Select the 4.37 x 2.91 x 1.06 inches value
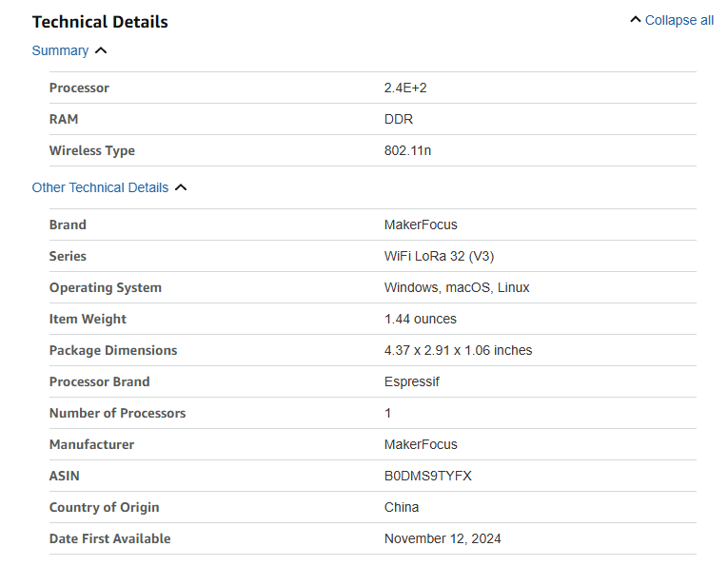 pos(459,350)
